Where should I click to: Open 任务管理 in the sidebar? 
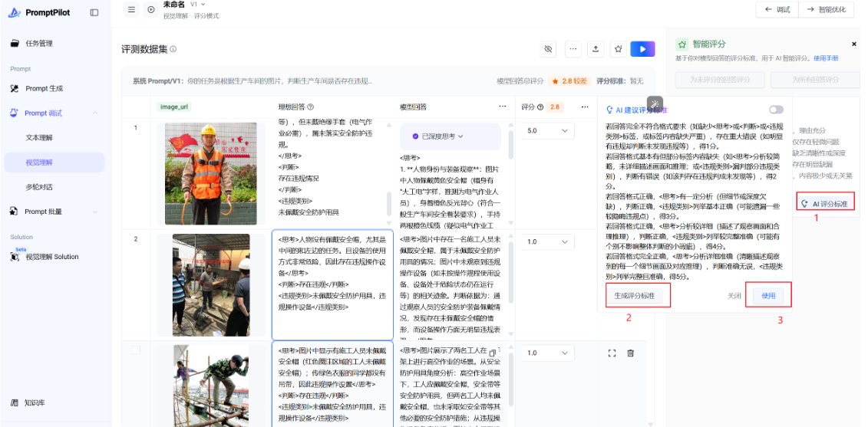(x=39, y=44)
